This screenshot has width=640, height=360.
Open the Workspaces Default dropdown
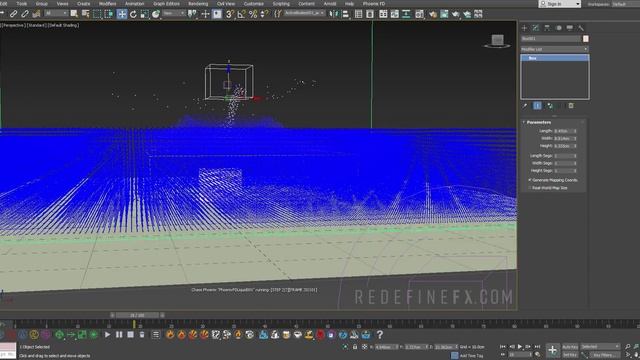point(625,4)
